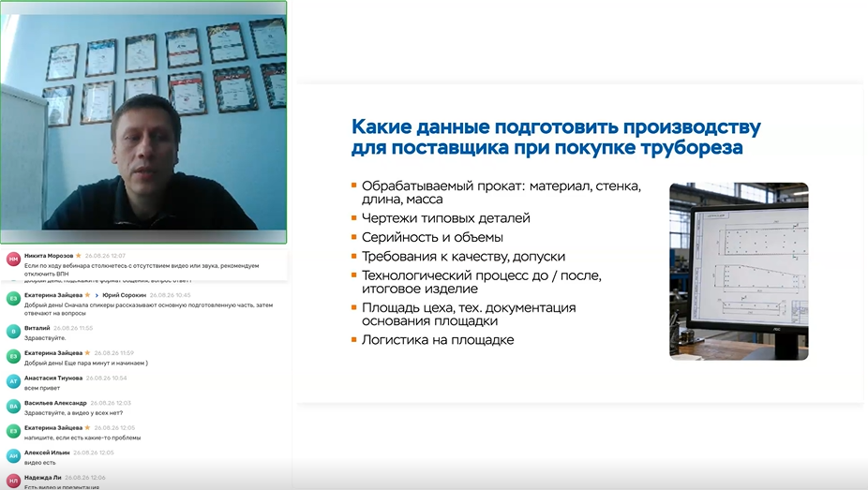This screenshot has height=490, width=868.
Task: Click the timestamp 26.08.26 12:06
Action: (85, 478)
